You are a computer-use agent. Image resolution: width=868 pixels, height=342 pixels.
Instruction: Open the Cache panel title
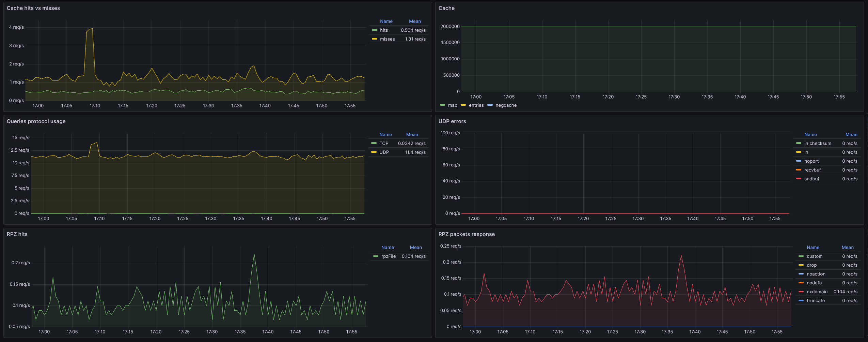coord(446,8)
